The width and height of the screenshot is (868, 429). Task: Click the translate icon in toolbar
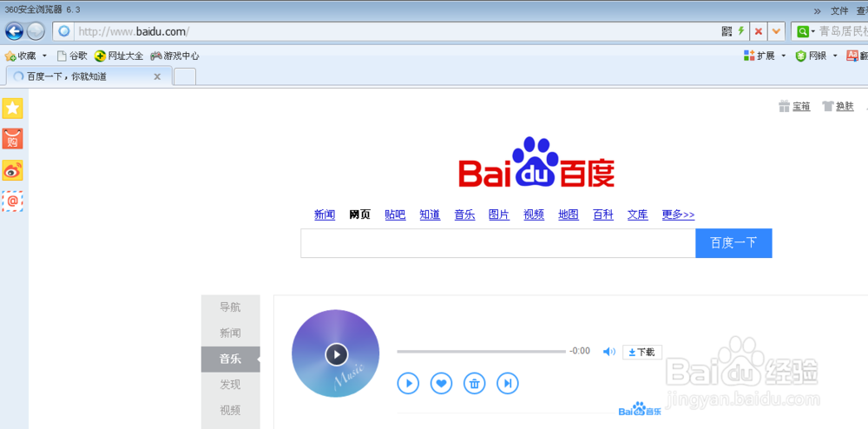click(x=852, y=56)
